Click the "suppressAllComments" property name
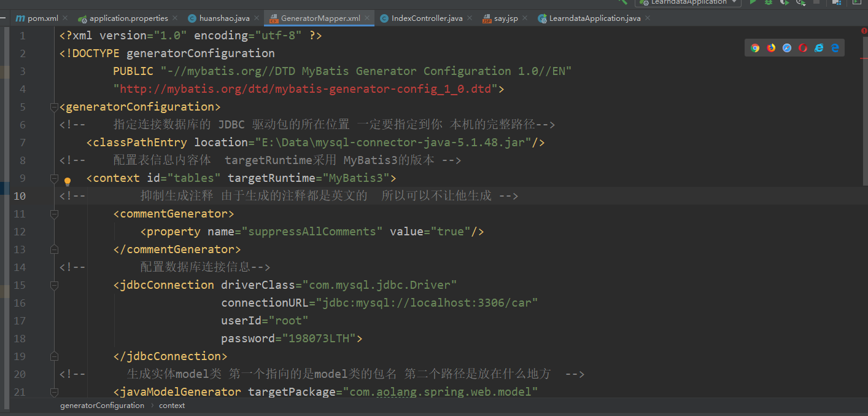Image resolution: width=868 pixels, height=416 pixels. tap(312, 232)
